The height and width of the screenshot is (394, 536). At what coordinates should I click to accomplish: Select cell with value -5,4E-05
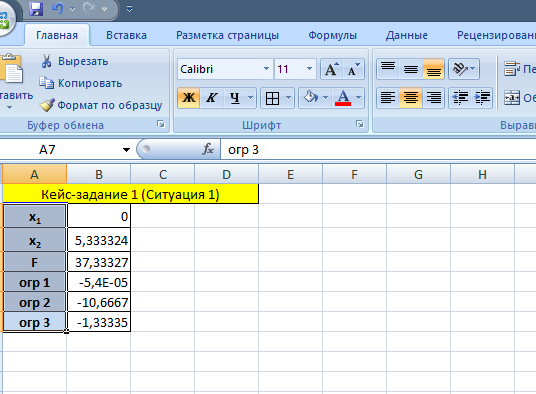click(99, 282)
